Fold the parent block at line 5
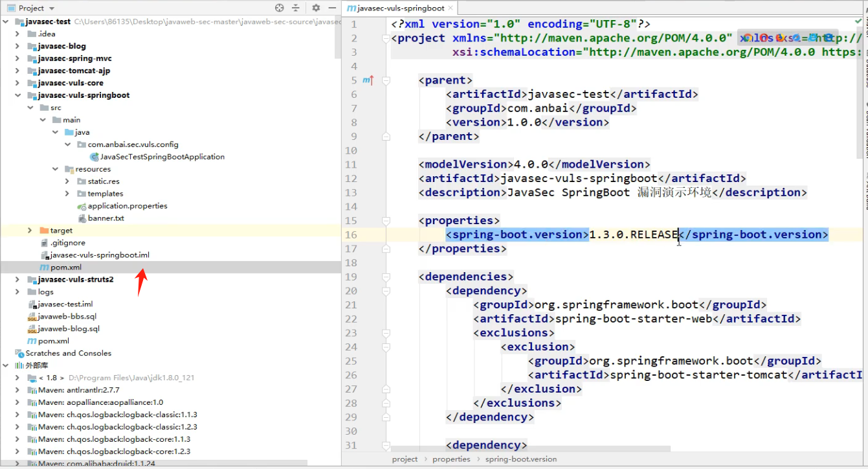The width and height of the screenshot is (868, 469). click(386, 80)
